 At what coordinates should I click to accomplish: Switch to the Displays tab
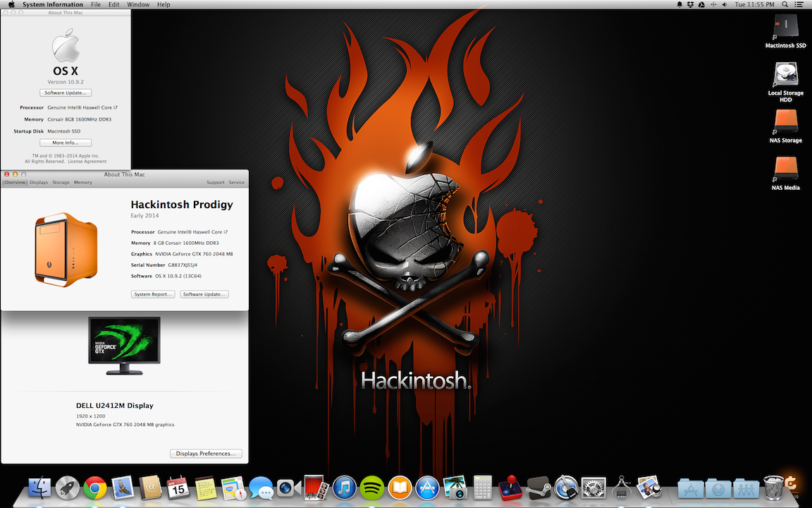pos(39,183)
